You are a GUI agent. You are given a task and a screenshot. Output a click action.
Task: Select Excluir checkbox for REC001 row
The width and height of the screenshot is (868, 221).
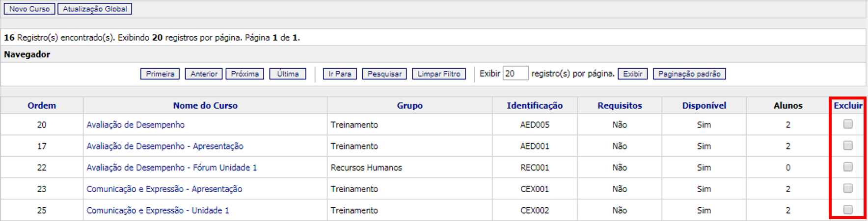point(848,167)
